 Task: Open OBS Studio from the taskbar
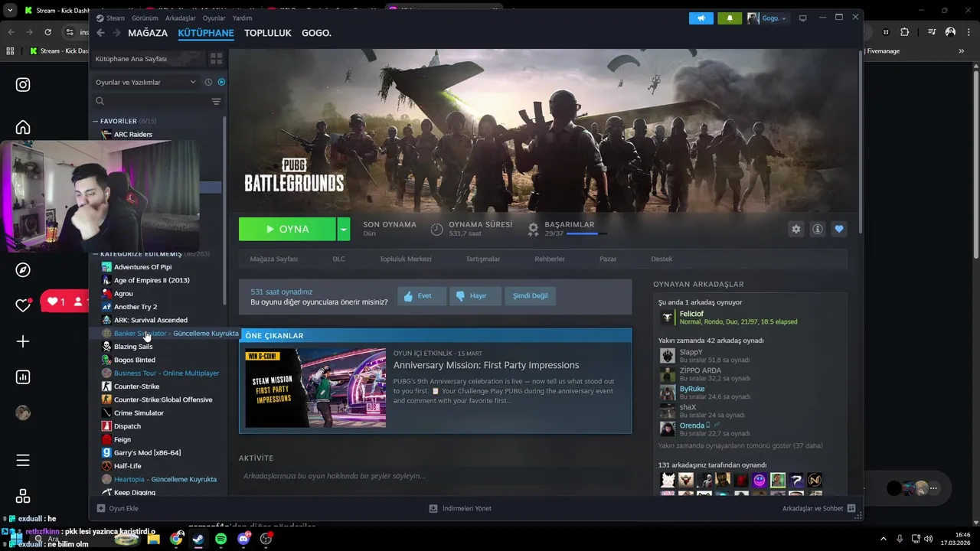coord(266,539)
